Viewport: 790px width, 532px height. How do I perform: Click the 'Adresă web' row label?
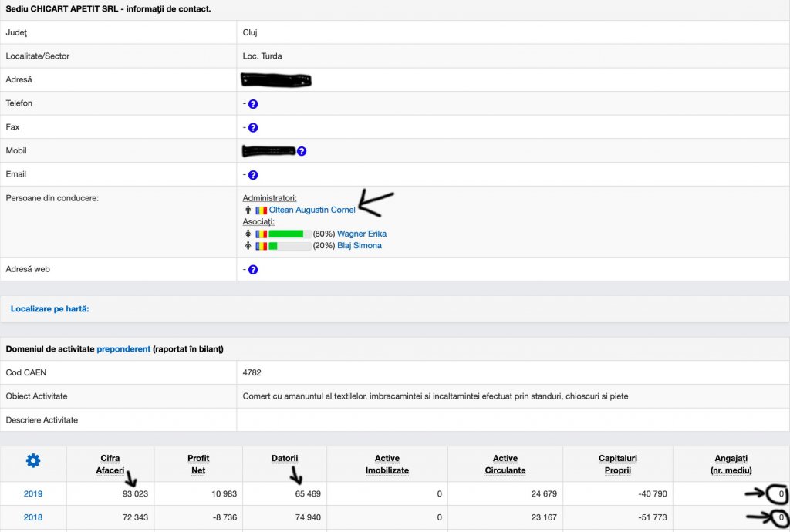pos(28,269)
